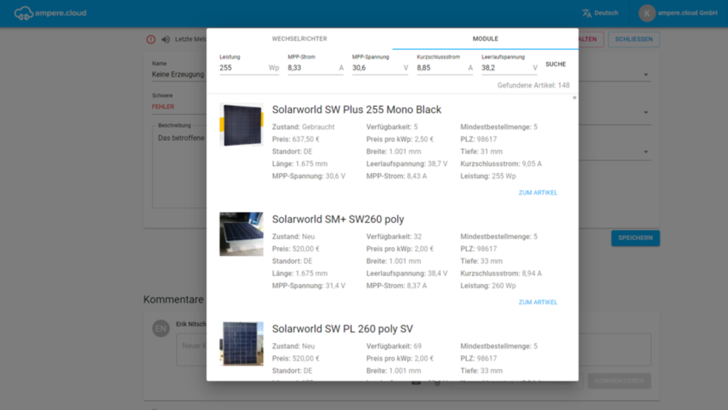Click the ampere.cloud logo icon
Screen dimensions: 728x410
tap(23, 13)
